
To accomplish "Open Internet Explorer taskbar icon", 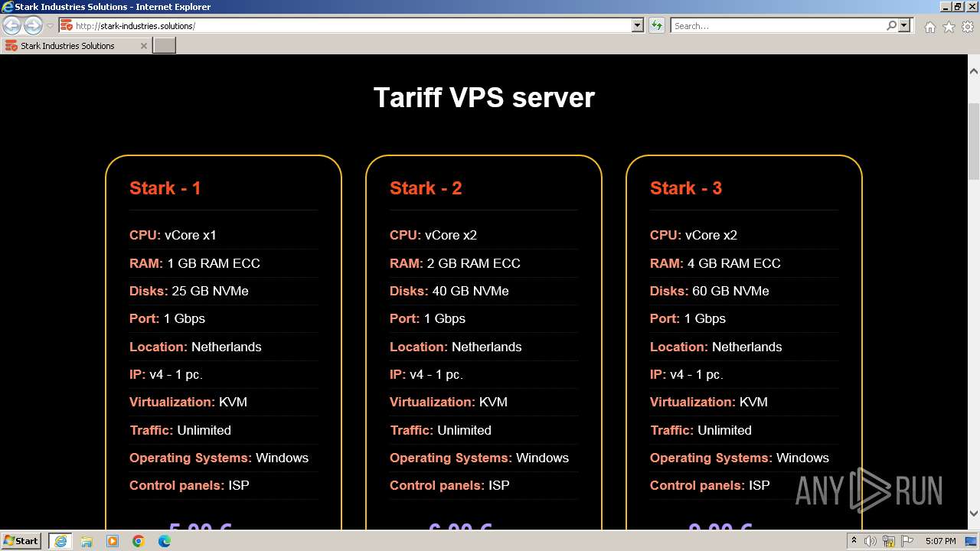I will (60, 541).
